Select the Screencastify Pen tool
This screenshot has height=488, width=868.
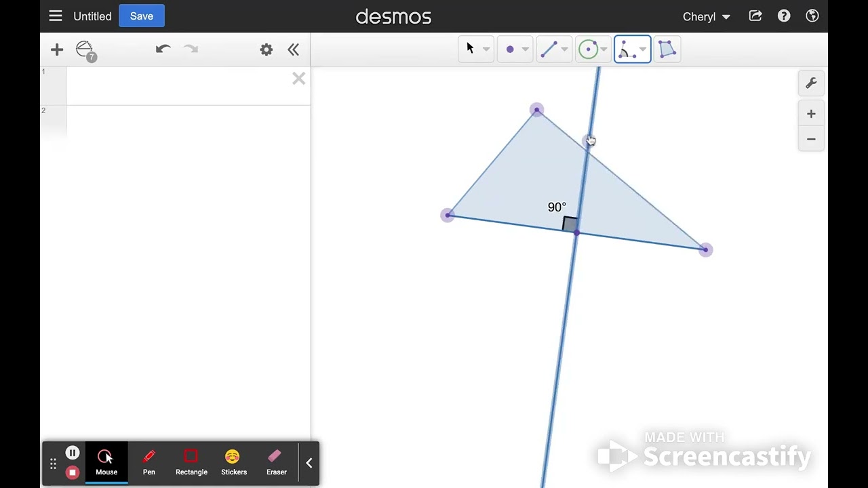pyautogui.click(x=149, y=463)
